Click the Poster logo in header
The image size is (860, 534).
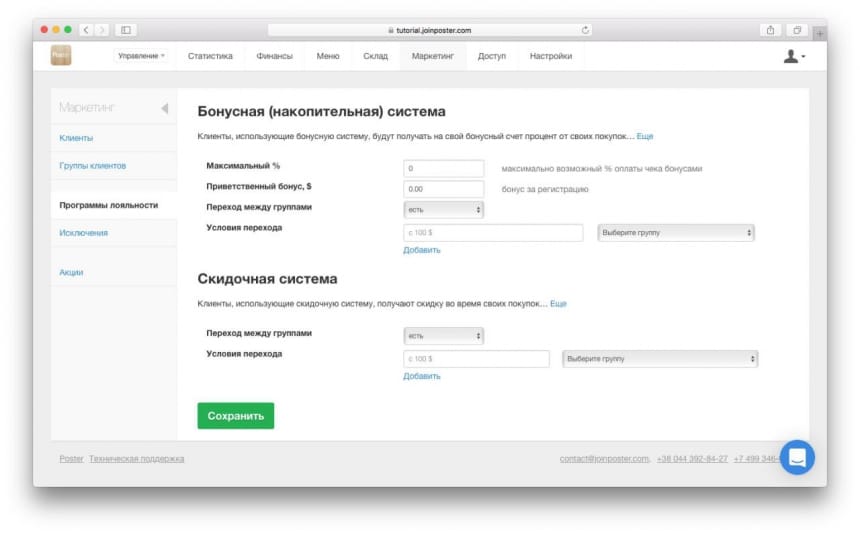coord(61,56)
